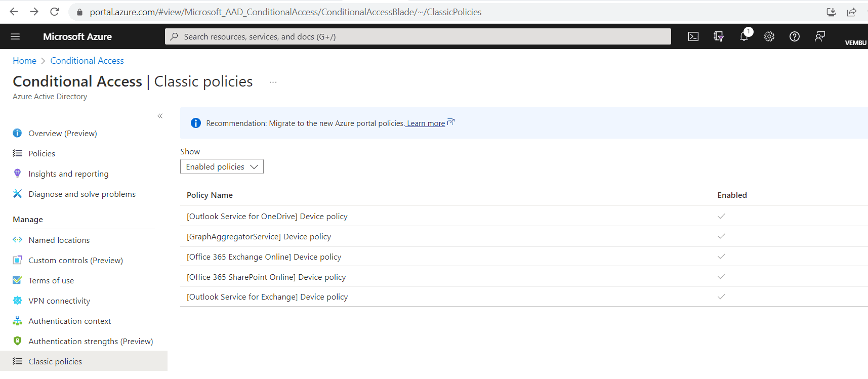The height and width of the screenshot is (379, 868).
Task: Click the Conditional Access breadcrumb link
Action: pos(87,61)
